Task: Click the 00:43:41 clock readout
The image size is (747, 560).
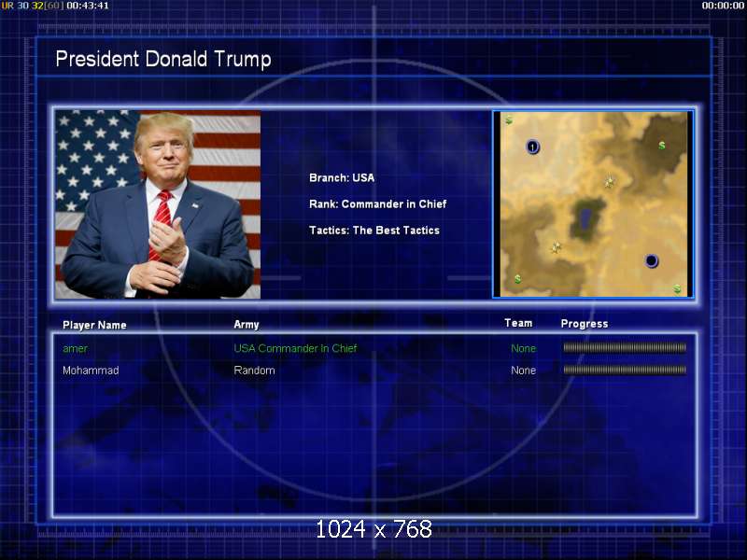Action: (88, 6)
